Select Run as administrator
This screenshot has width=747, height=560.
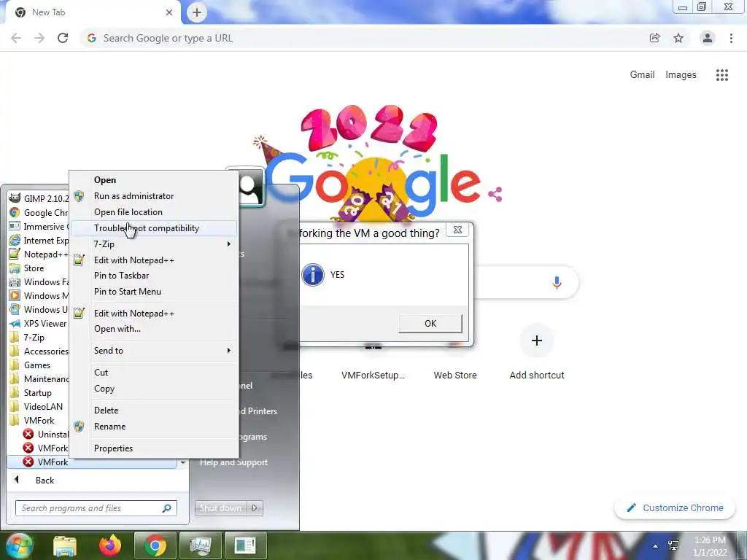154,195
